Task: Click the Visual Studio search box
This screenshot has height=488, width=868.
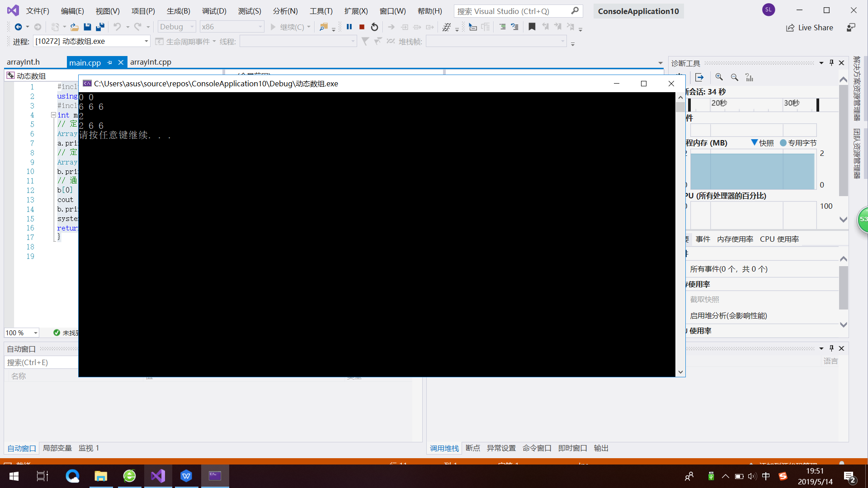Action: [x=513, y=11]
